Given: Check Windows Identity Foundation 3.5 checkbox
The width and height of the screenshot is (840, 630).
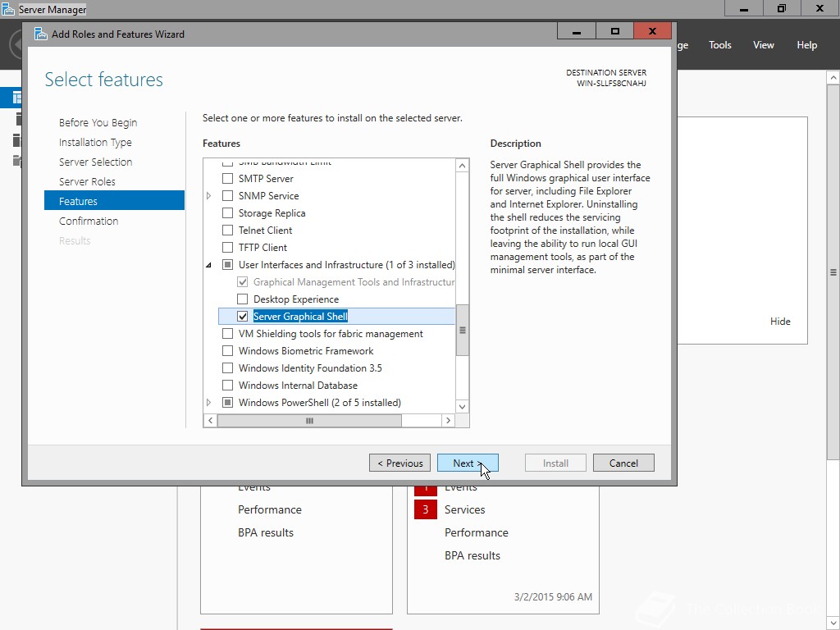Looking at the screenshot, I should [x=228, y=367].
